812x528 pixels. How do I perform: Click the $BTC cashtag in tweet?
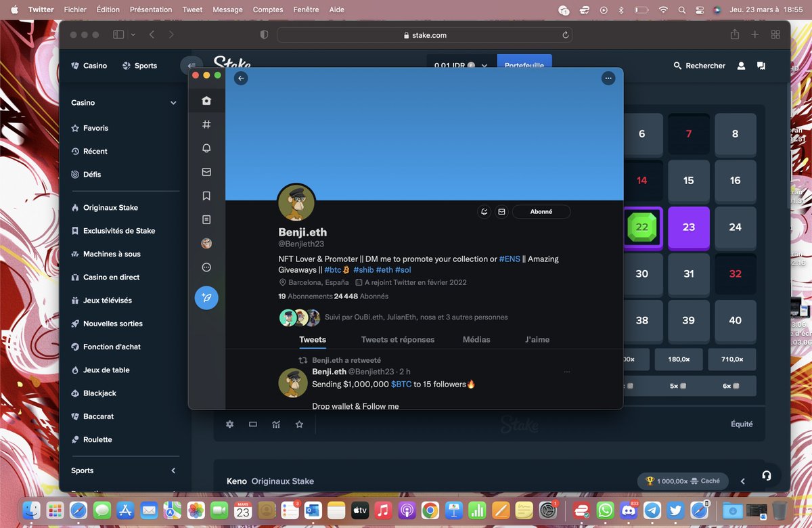401,384
